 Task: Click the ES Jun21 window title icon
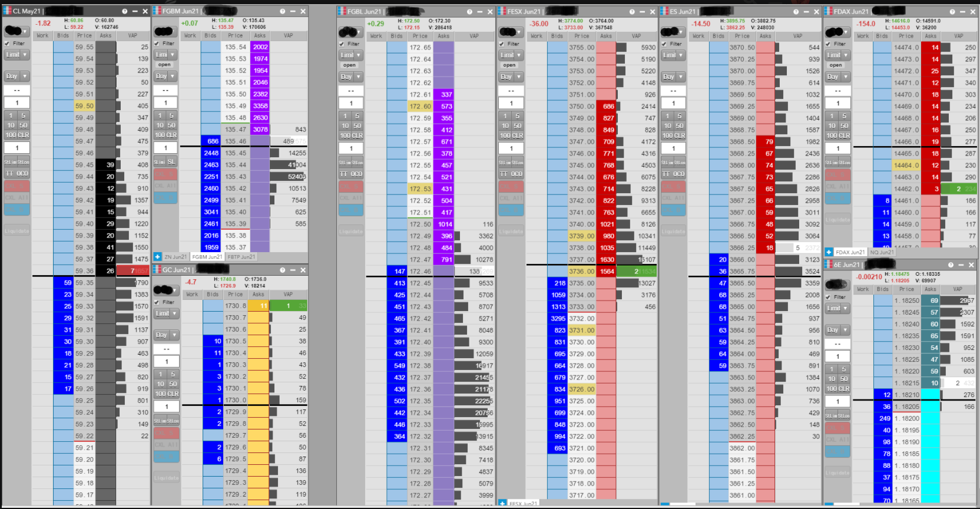[665, 12]
